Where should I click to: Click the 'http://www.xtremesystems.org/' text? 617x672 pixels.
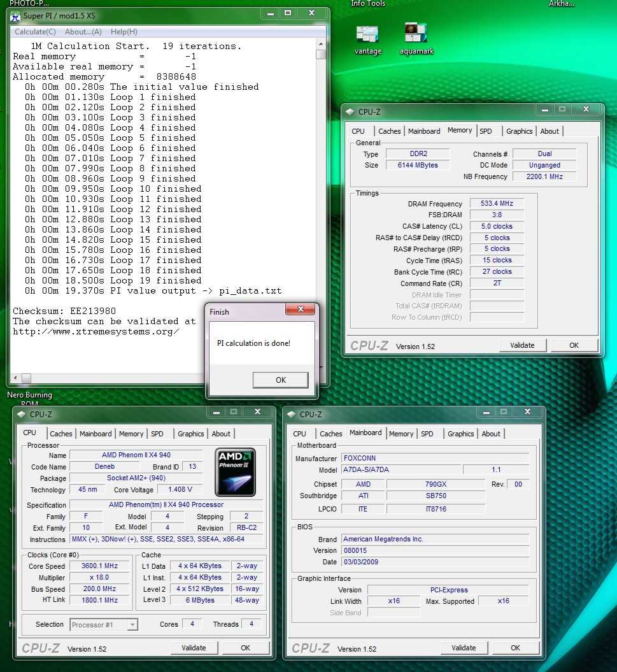click(96, 332)
